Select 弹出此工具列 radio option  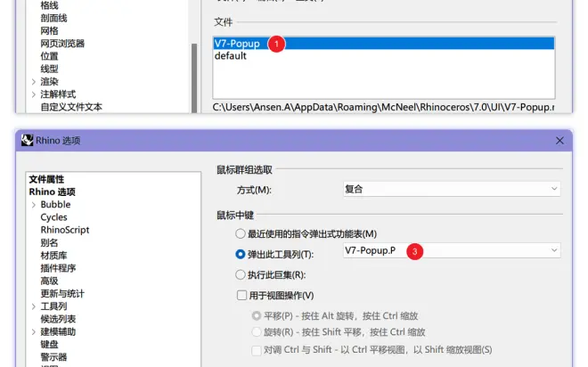241,254
